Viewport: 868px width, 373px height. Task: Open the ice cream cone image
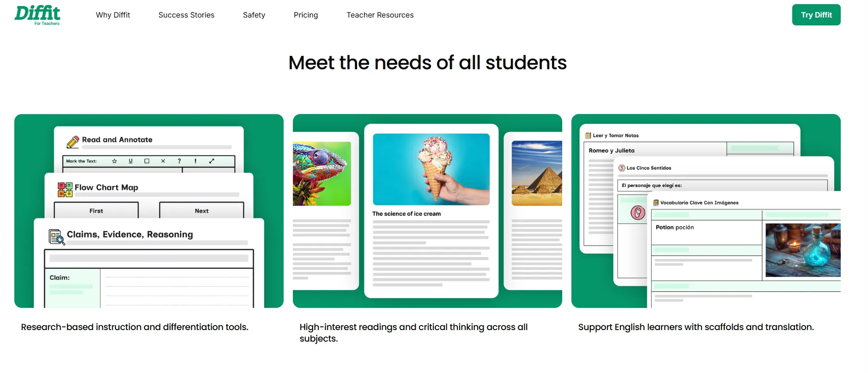click(x=431, y=169)
